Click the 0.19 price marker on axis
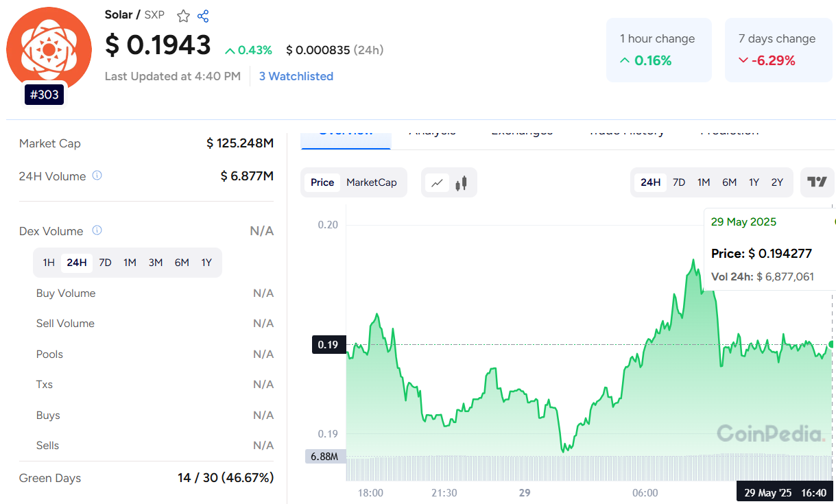 coord(328,344)
